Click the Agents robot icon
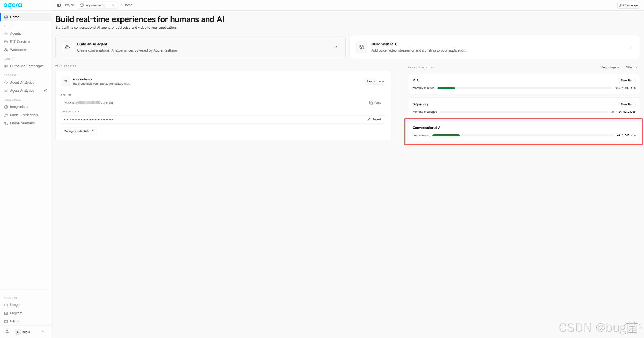This screenshot has width=644, height=338. pyautogui.click(x=6, y=34)
